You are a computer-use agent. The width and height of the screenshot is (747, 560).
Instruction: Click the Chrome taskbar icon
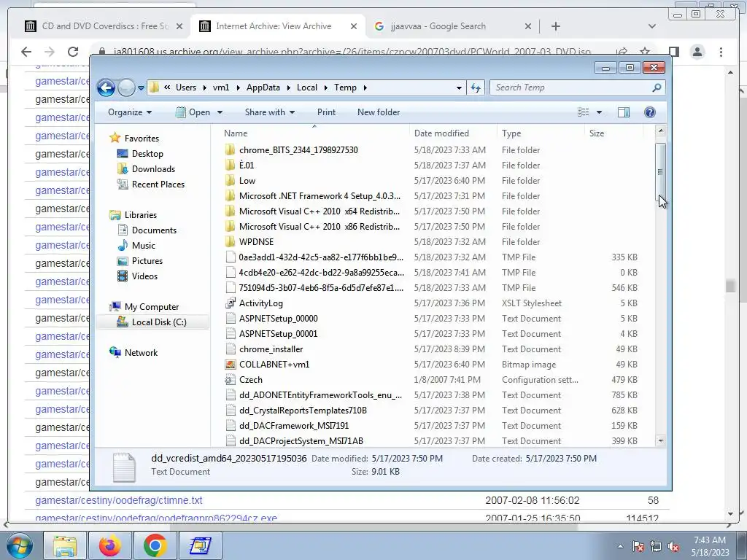155,545
